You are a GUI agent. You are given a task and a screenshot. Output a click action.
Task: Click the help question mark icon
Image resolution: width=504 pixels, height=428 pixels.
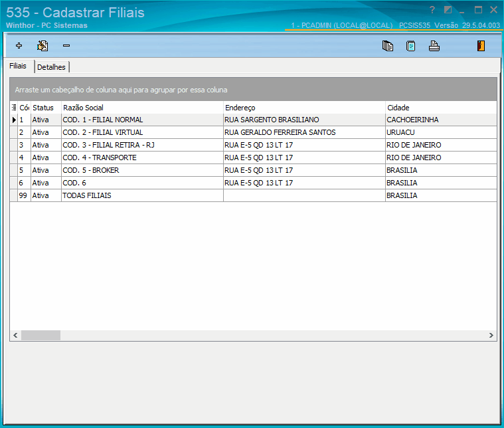[432, 10]
